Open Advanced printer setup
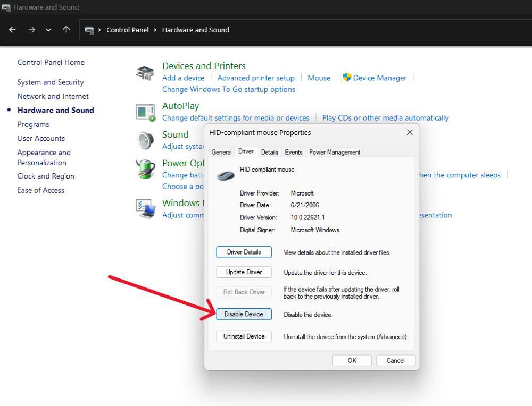 [256, 78]
